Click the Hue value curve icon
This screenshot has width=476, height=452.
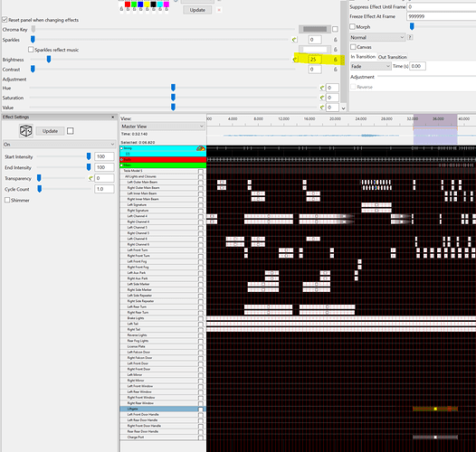pos(322,88)
